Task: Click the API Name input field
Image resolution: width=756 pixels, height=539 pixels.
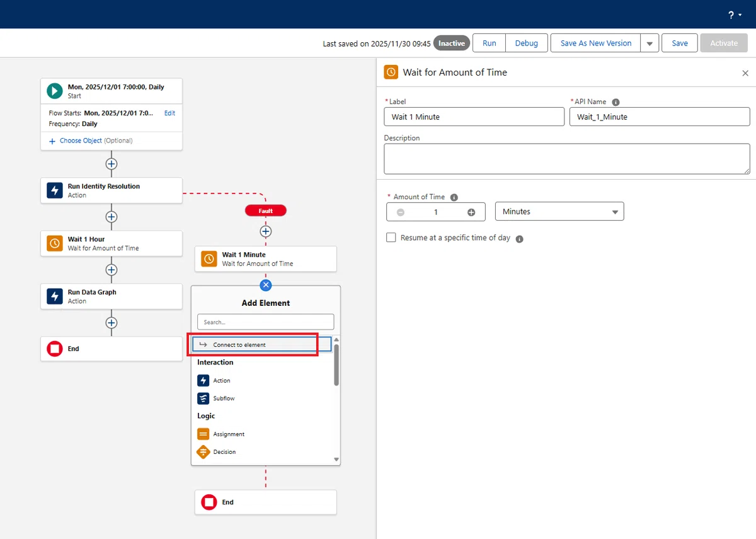Action: point(660,117)
